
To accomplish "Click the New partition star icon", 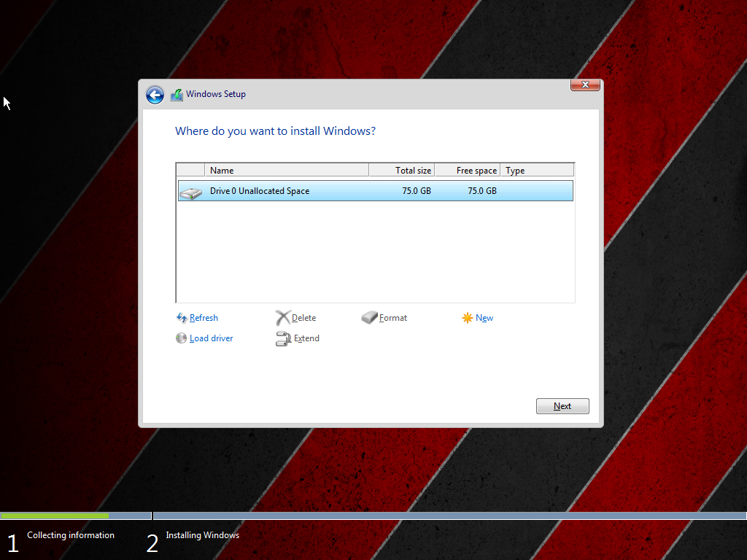I will (468, 318).
